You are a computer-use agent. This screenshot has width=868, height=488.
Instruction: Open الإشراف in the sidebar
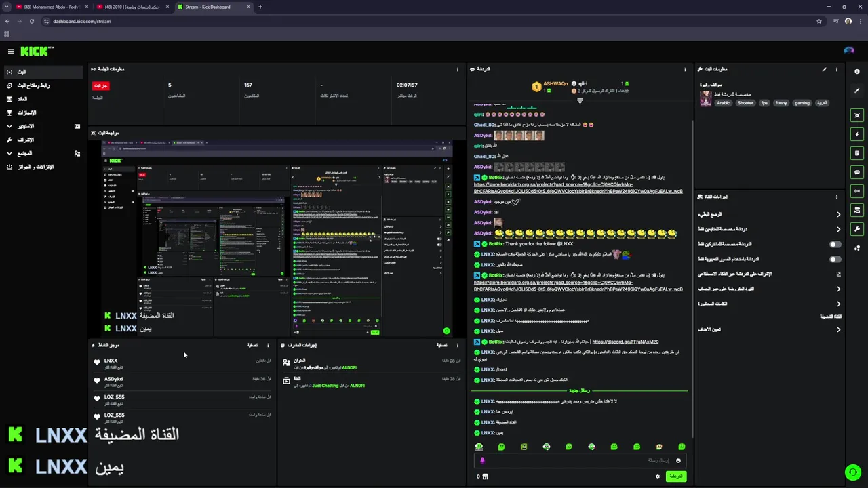pos(44,140)
